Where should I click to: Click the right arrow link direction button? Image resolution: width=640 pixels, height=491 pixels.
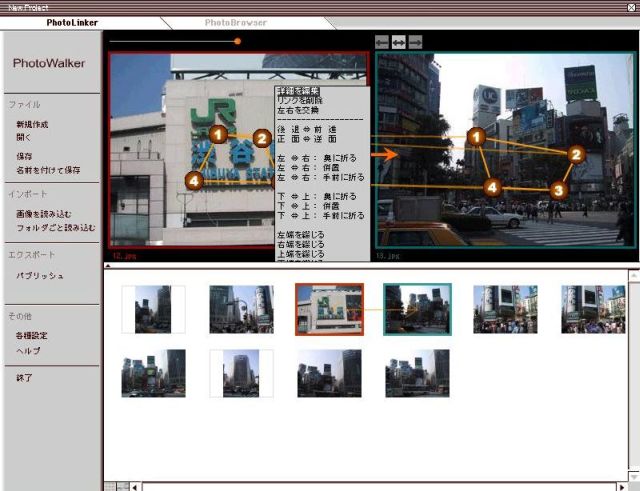415,41
